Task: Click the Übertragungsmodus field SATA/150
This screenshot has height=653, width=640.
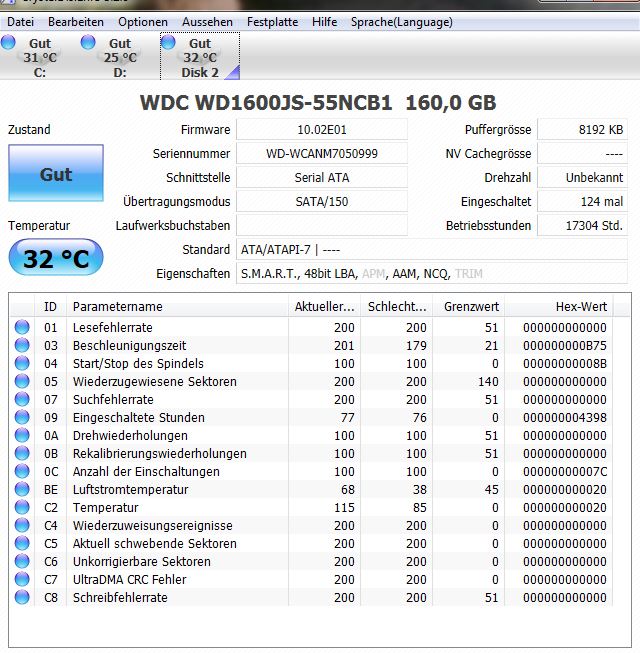Action: point(322,202)
